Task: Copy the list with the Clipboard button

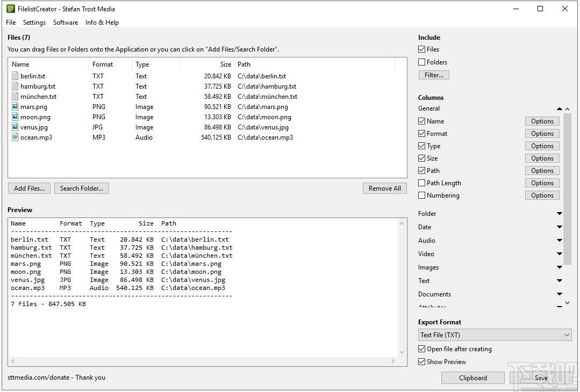Action: (473, 378)
